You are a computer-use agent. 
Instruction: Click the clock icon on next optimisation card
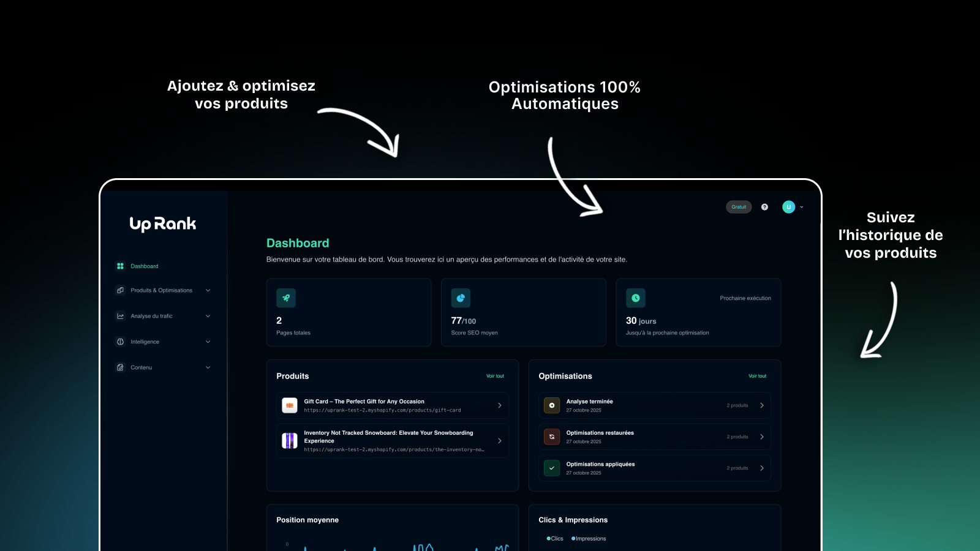click(636, 298)
